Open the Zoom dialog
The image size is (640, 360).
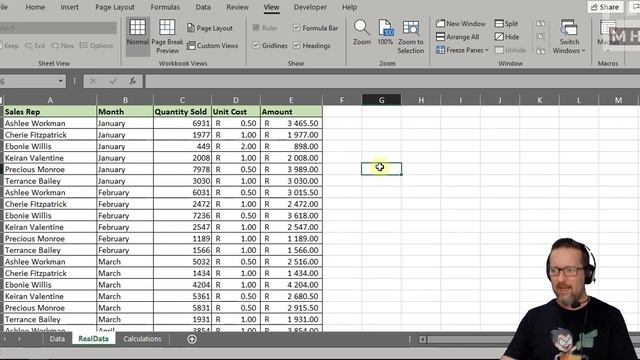point(362,33)
